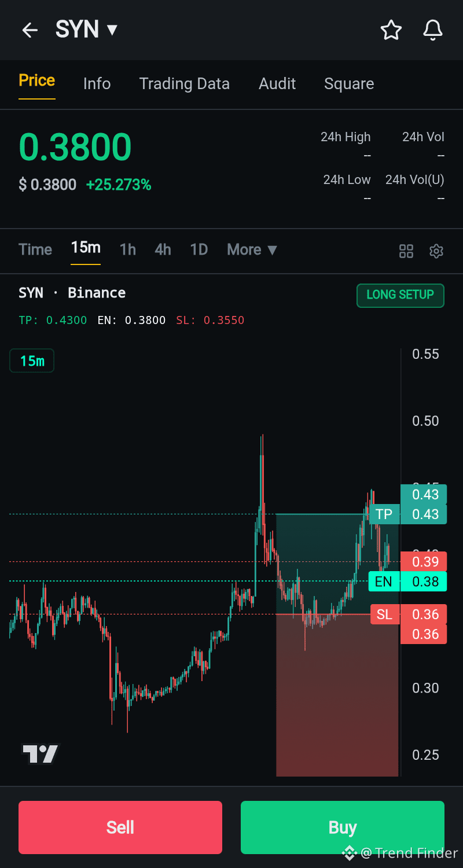Click the 24h High label
Viewport: 463px width, 868px height.
click(x=346, y=137)
